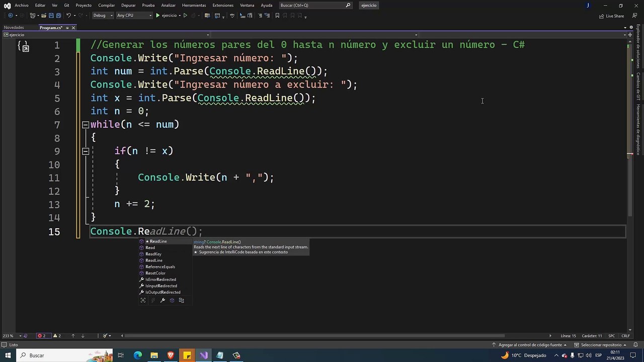
Task: Go to next issue down arrow
Action: click(83, 336)
